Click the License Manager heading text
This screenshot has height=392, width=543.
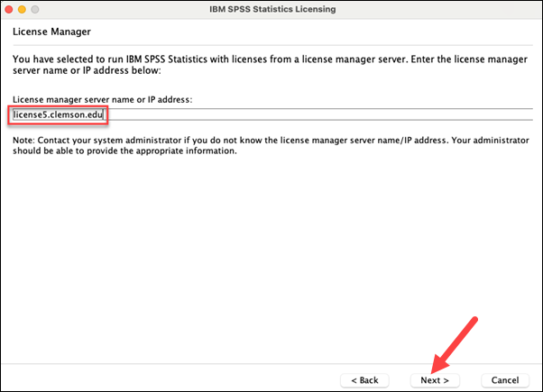point(51,32)
